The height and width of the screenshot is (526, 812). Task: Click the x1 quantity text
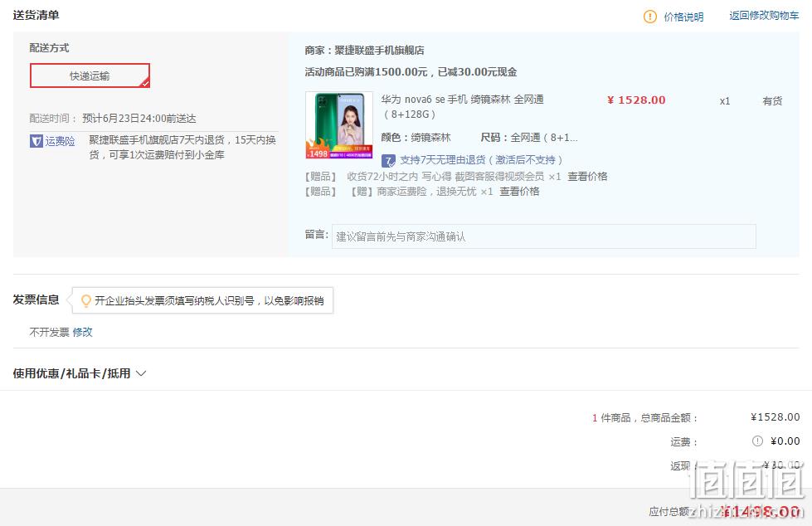pos(725,101)
